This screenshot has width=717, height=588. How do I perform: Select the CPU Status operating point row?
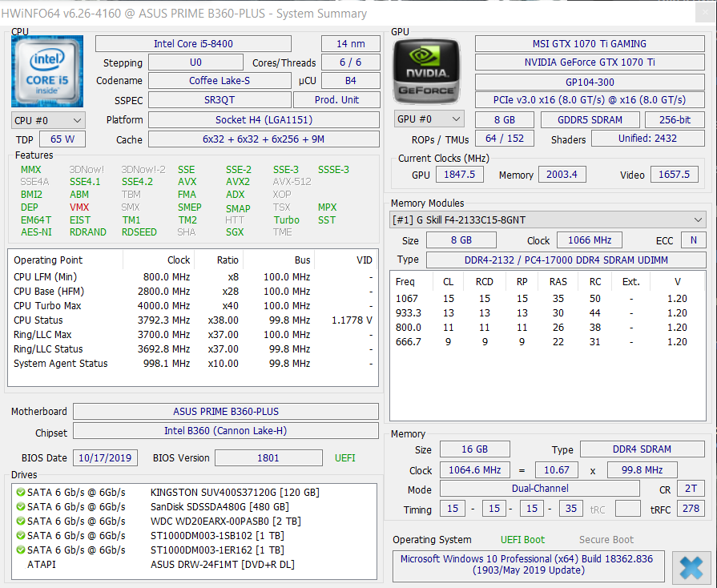click(x=193, y=320)
